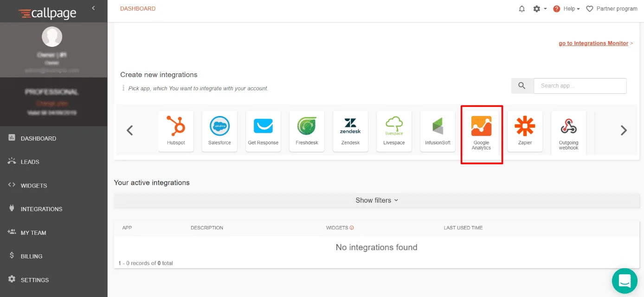Screen dimensions: 644x297
Task: Select the Freshdesk integration tile
Action: (x=307, y=131)
